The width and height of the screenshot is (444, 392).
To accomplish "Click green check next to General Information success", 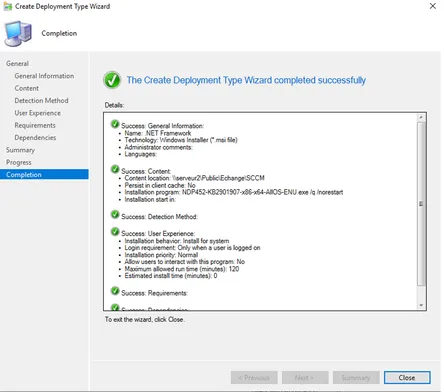I will coord(115,124).
